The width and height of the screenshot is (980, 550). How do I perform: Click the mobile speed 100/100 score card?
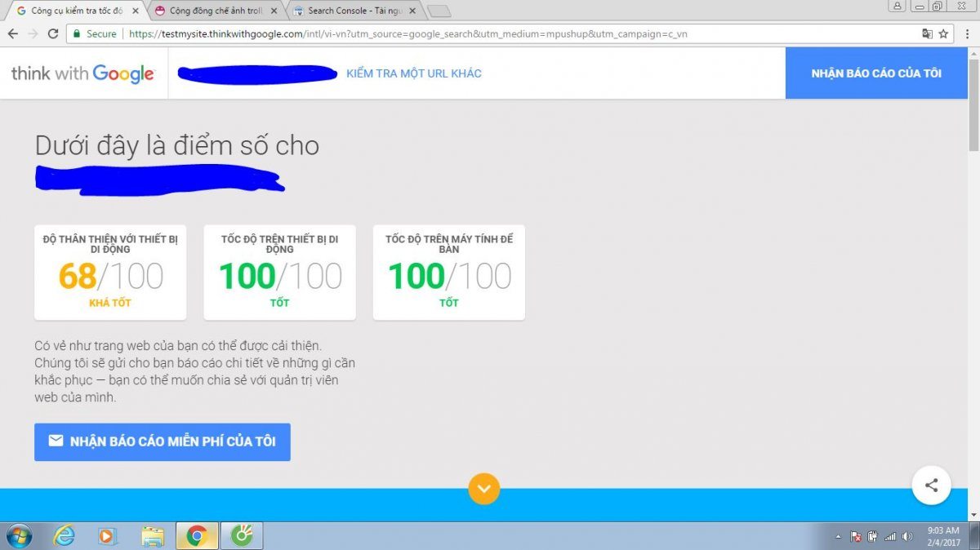tap(279, 273)
